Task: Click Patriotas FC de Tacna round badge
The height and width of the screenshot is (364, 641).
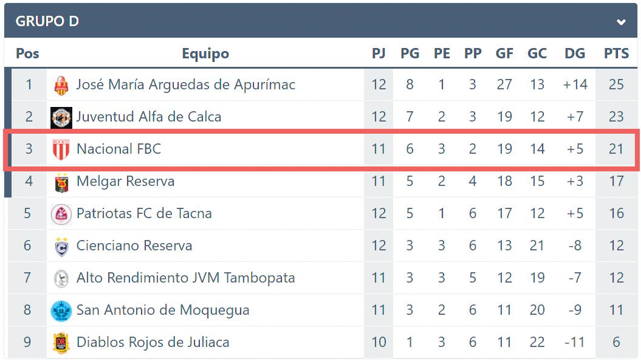Action: click(x=61, y=215)
